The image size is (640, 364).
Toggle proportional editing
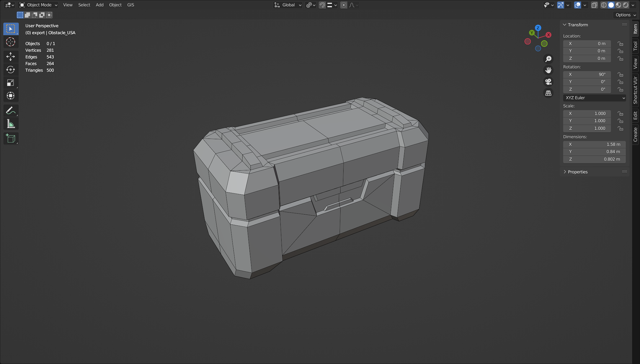point(344,5)
